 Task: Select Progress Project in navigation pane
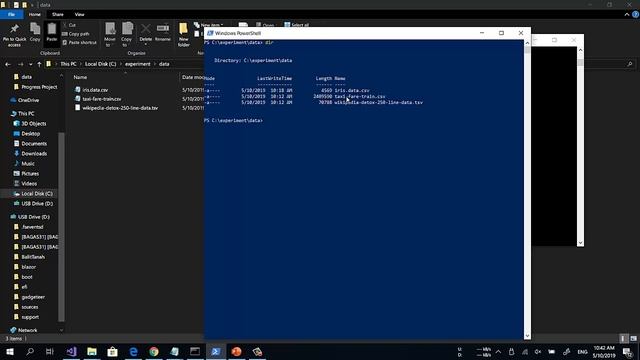point(39,87)
